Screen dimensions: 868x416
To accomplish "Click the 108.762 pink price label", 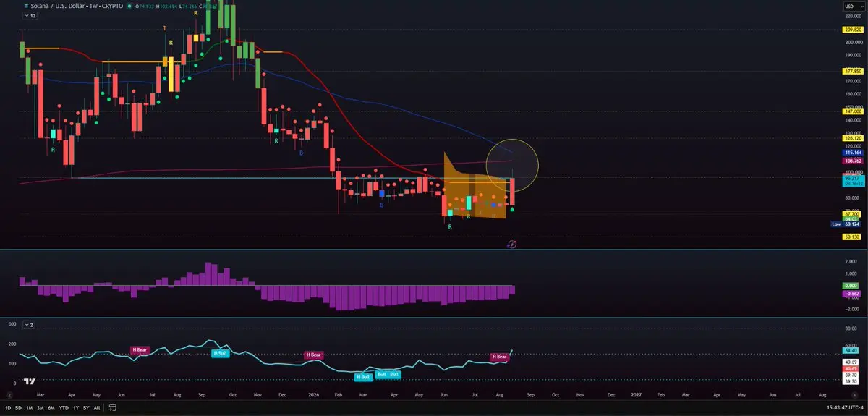I will (x=852, y=161).
